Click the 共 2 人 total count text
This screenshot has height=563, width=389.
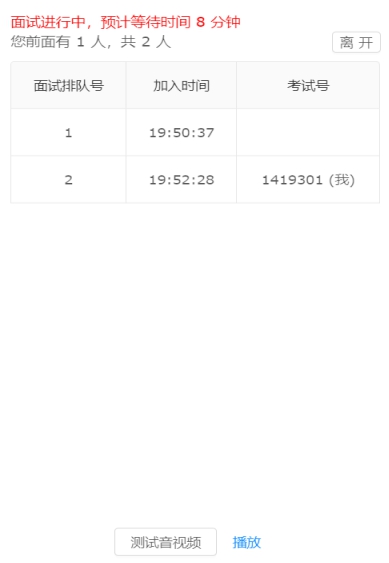(145, 42)
